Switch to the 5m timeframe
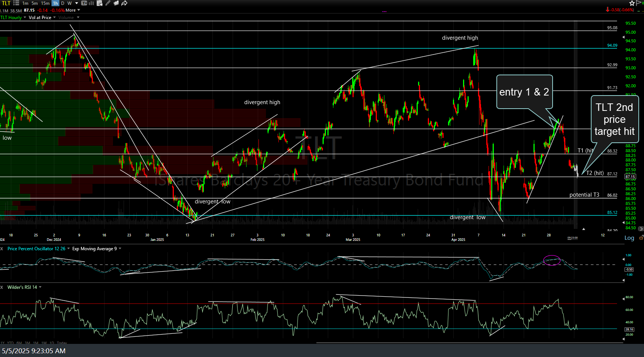The height and width of the screenshot is (357, 644). pos(34,3)
